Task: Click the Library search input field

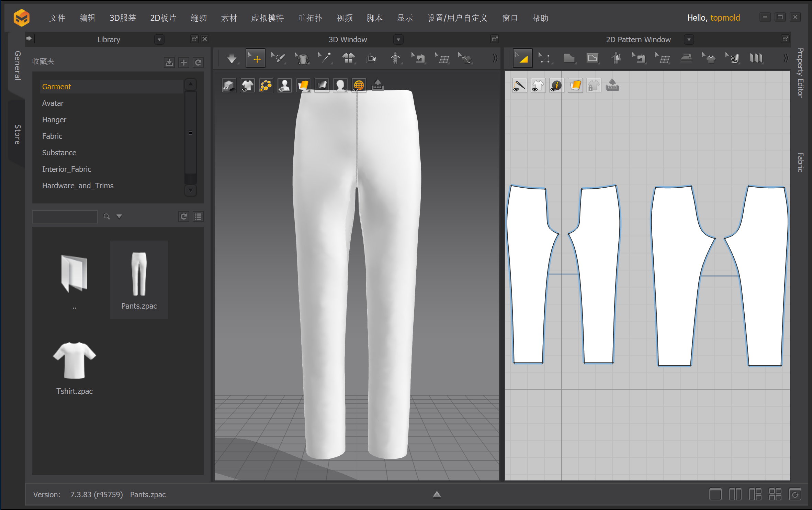Action: [65, 217]
